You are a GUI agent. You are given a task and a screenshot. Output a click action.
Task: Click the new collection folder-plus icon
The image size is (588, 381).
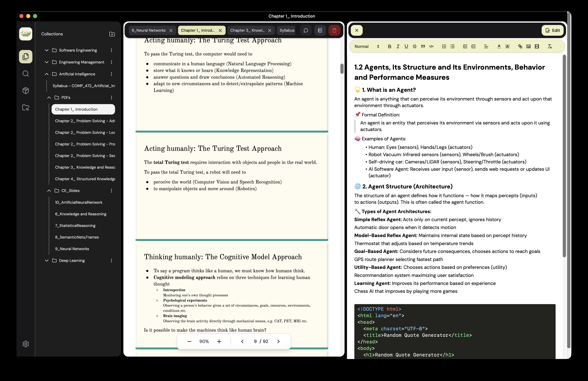pos(112,34)
